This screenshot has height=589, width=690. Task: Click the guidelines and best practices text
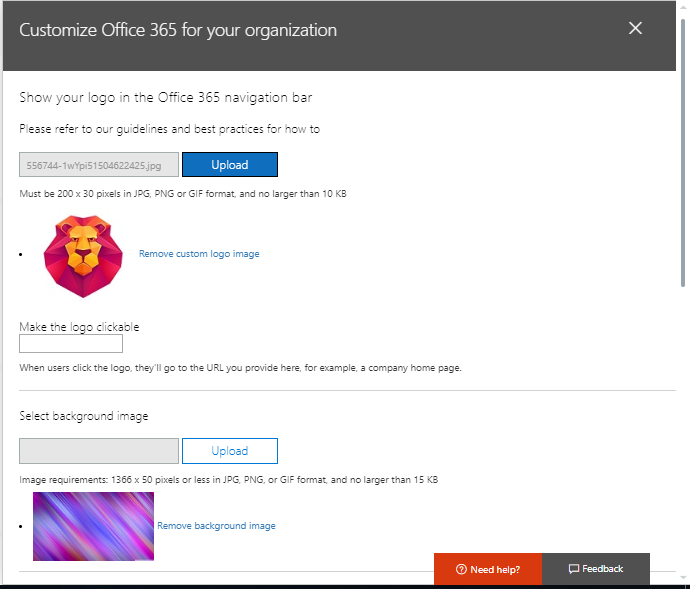(169, 129)
